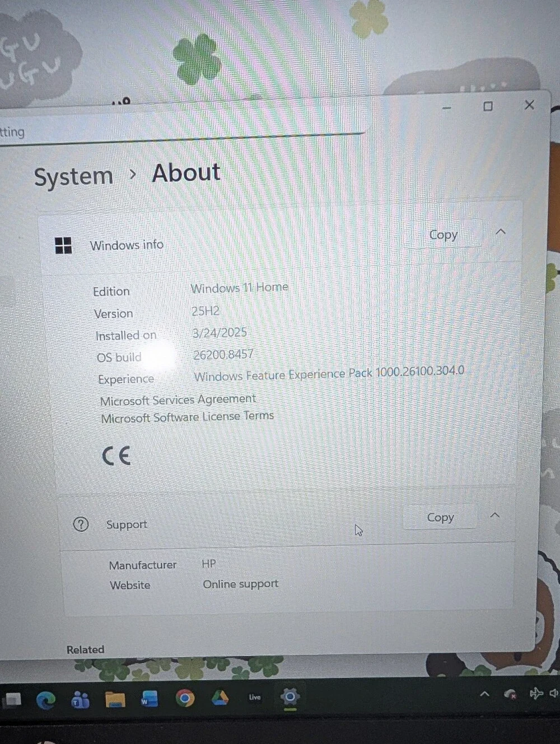
Task: Click the Windows Feature Experience Pack value
Action: click(x=329, y=373)
